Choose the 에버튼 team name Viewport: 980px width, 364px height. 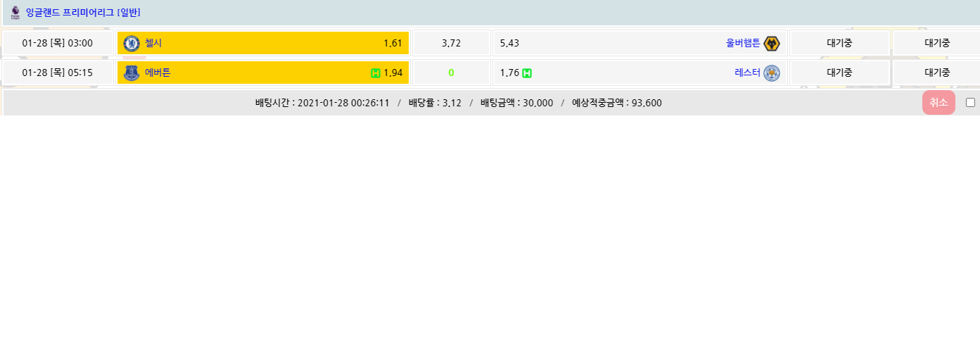click(x=158, y=73)
